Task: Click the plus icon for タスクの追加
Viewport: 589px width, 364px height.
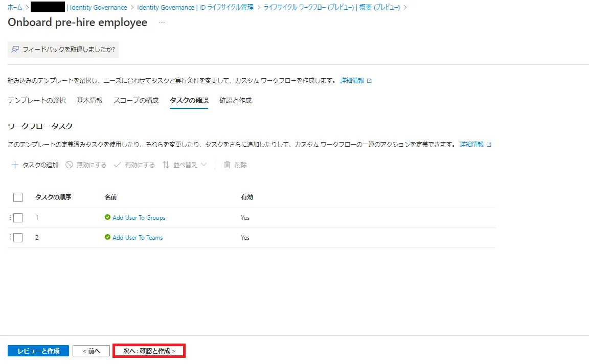Action: pos(15,165)
